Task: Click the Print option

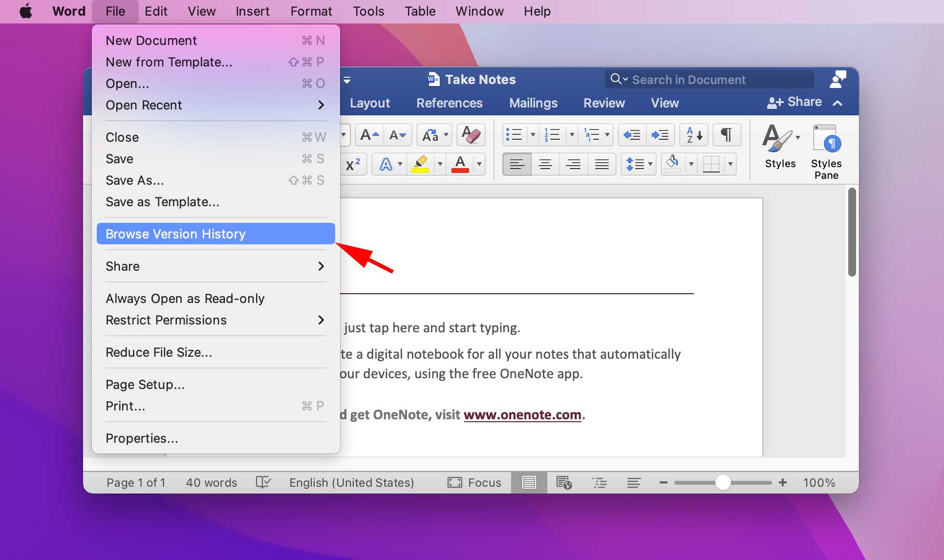Action: pyautogui.click(x=125, y=405)
